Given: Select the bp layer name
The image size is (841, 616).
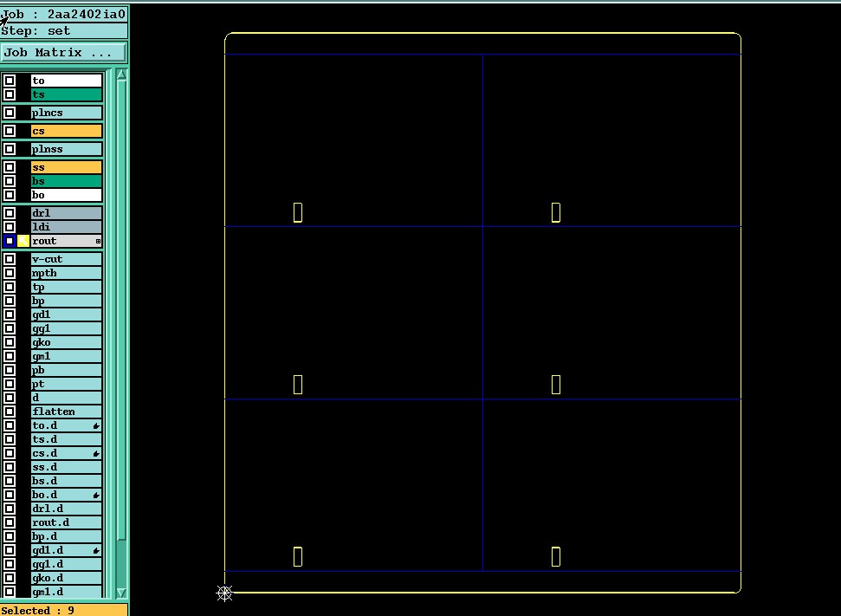Looking at the screenshot, I should (67, 301).
